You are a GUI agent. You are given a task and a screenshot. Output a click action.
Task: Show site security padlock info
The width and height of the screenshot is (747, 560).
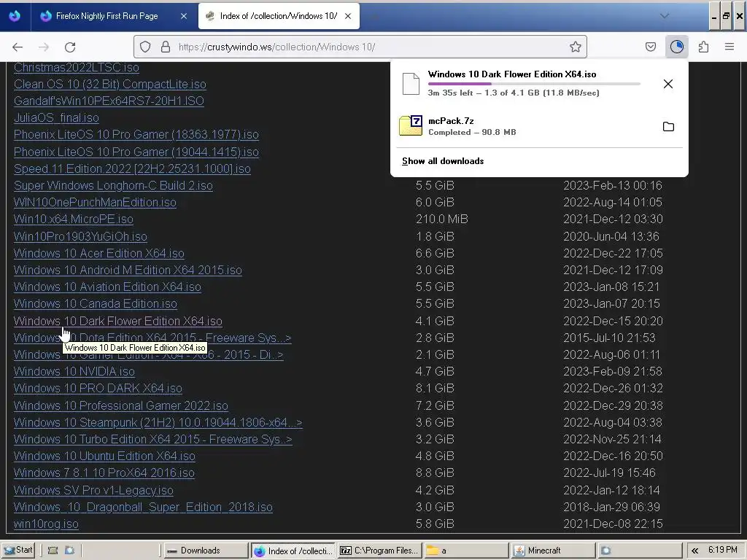tap(166, 47)
